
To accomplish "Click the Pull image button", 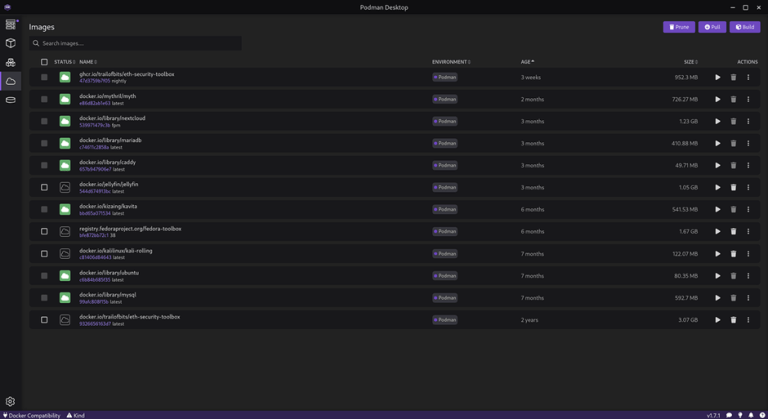I will pyautogui.click(x=712, y=27).
